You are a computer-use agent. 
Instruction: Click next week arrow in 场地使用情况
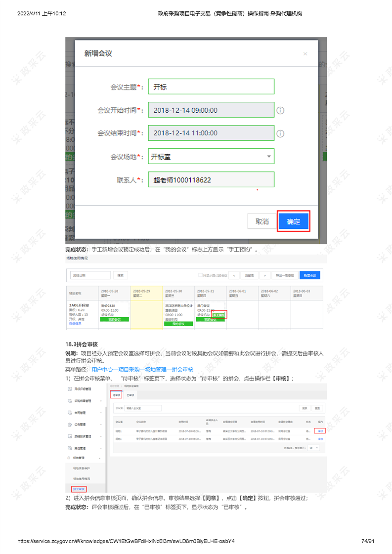point(265,275)
